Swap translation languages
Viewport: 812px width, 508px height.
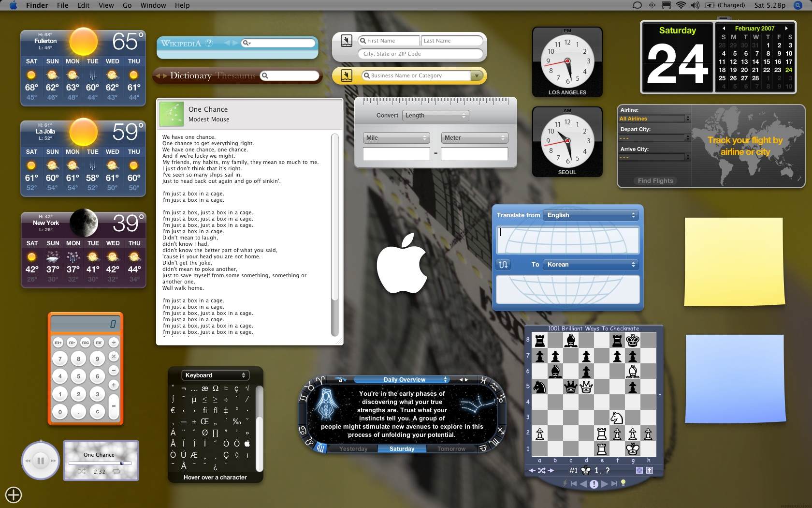[503, 264]
